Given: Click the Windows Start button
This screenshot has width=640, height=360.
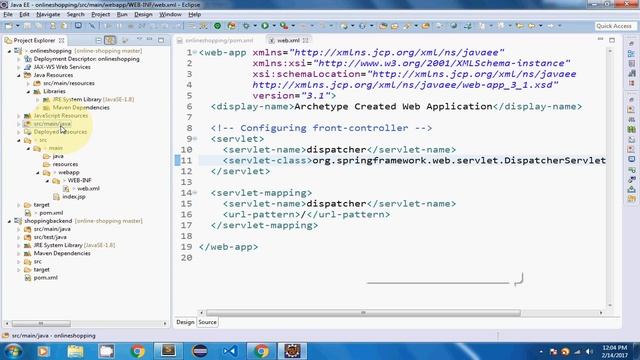Looking at the screenshot, I should (13, 351).
